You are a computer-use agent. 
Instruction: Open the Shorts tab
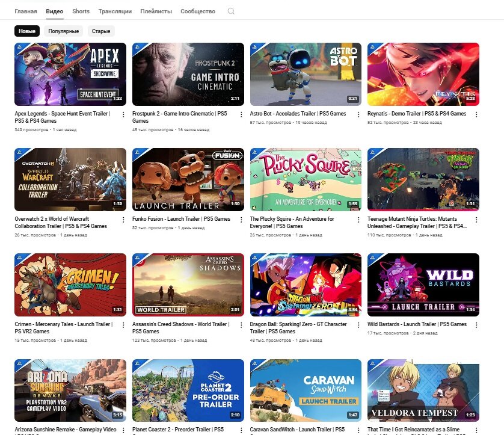tap(81, 11)
